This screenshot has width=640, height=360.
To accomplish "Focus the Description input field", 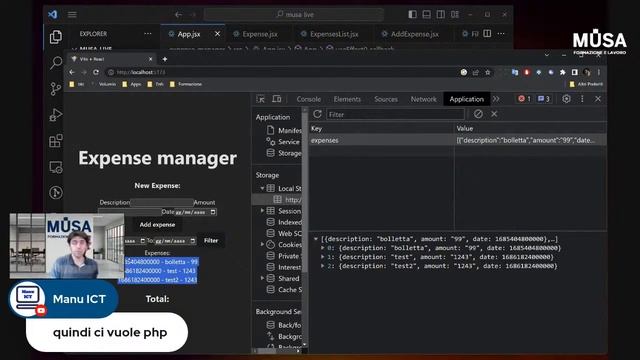I will [x=162, y=202].
